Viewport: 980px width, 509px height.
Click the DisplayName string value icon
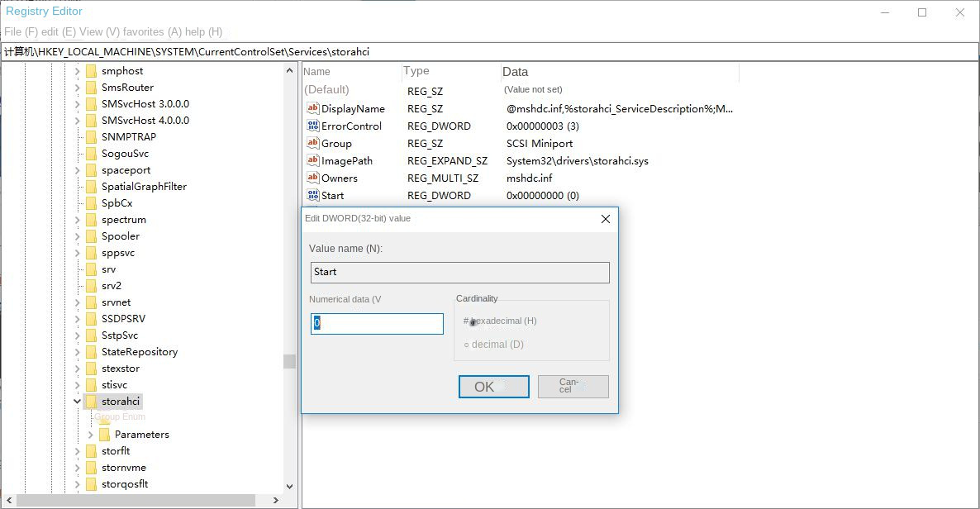click(312, 108)
